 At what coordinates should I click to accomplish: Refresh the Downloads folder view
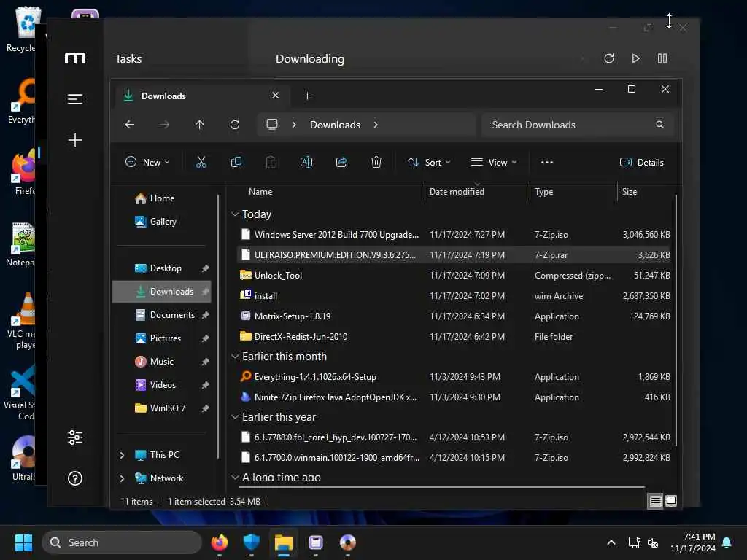[235, 125]
